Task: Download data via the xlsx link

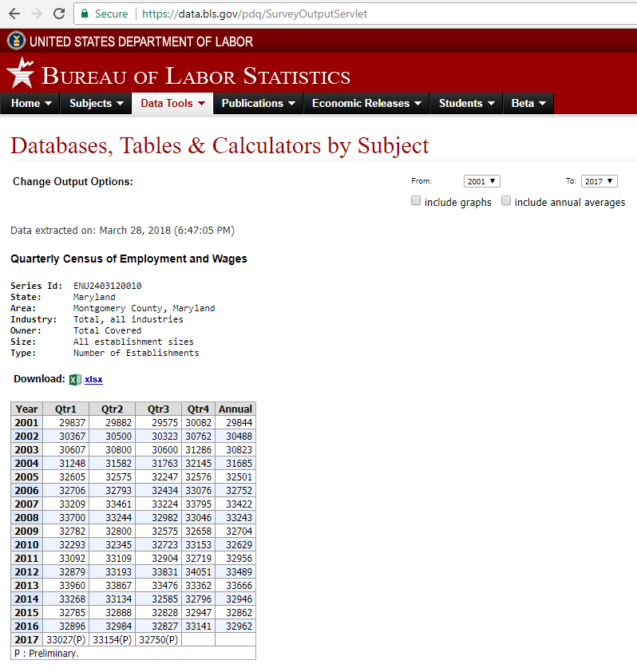Action: pyautogui.click(x=93, y=380)
